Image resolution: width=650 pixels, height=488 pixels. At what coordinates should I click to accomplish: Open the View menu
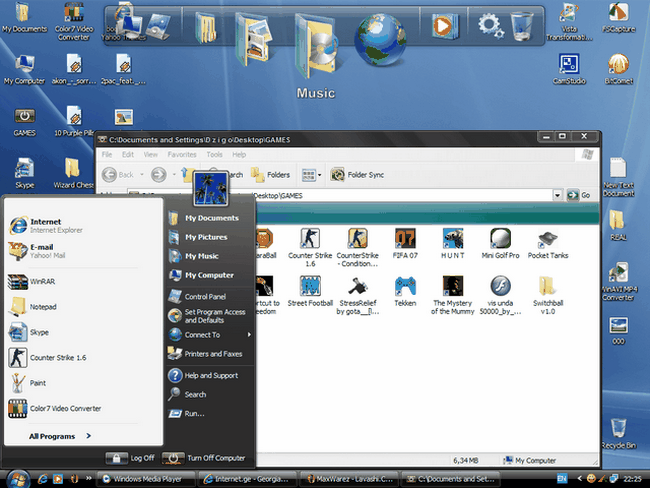pyautogui.click(x=150, y=154)
